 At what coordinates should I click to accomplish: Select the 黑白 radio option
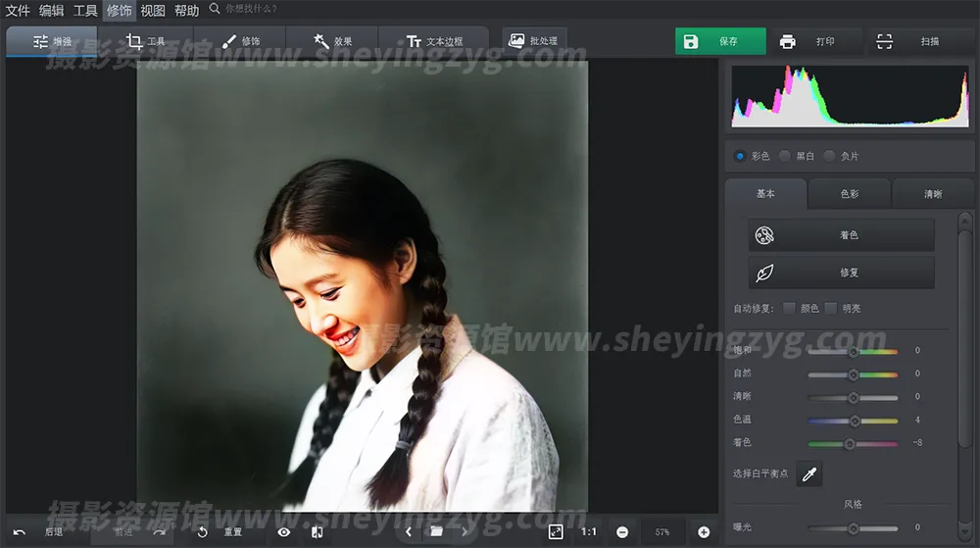[x=785, y=156]
